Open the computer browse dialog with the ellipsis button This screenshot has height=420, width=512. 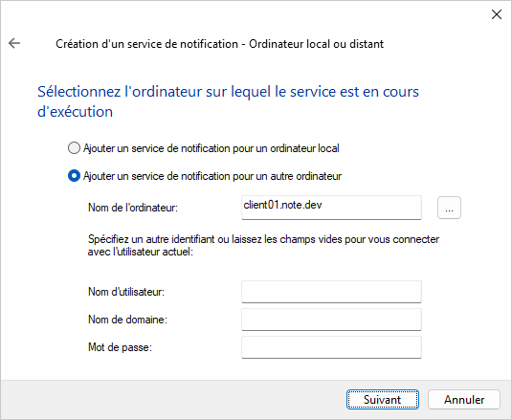(x=449, y=208)
